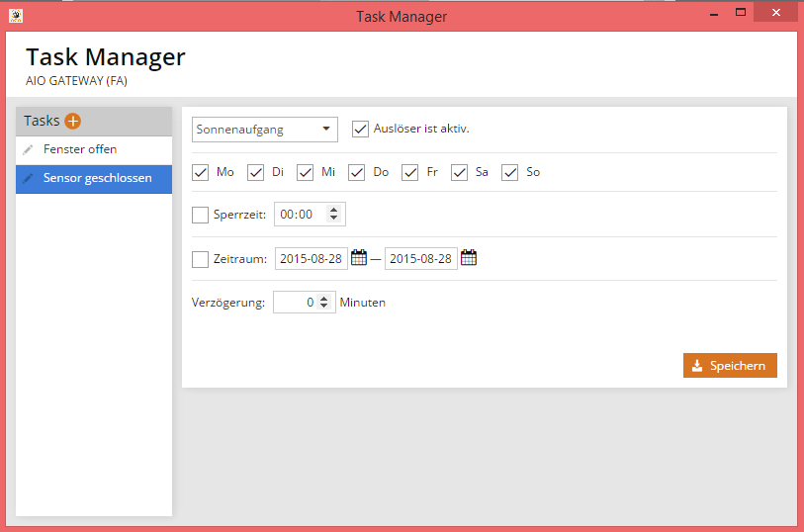Open calendar picker for Zeitraum start date
This screenshot has height=532, width=804.
(359, 258)
